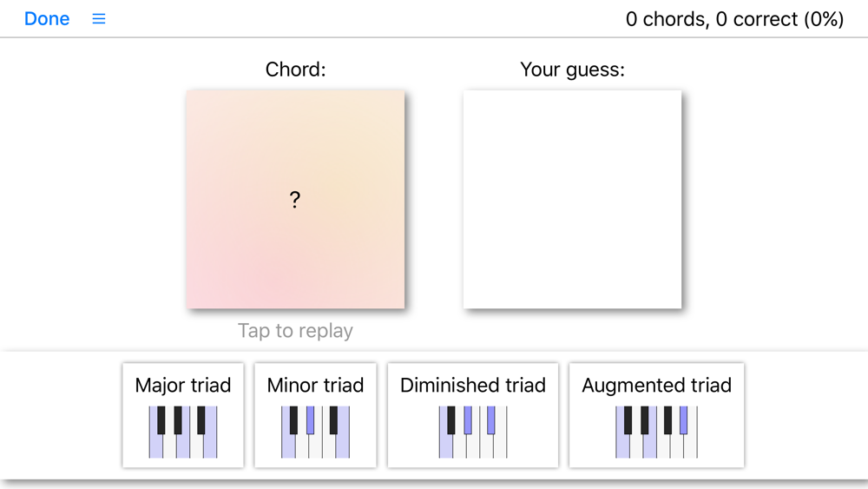Viewport: 868px width, 489px height.
Task: Pick the Diminished triad label
Action: 473,385
